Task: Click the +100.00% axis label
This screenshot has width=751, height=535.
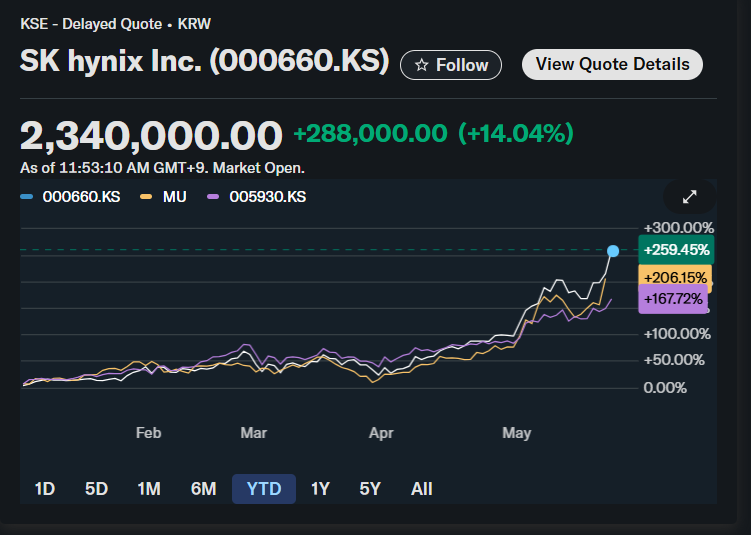Action: click(x=677, y=334)
